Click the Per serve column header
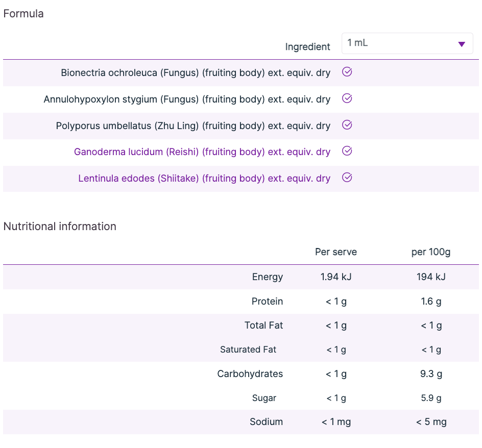The width and height of the screenshot is (482, 448). [x=336, y=252]
